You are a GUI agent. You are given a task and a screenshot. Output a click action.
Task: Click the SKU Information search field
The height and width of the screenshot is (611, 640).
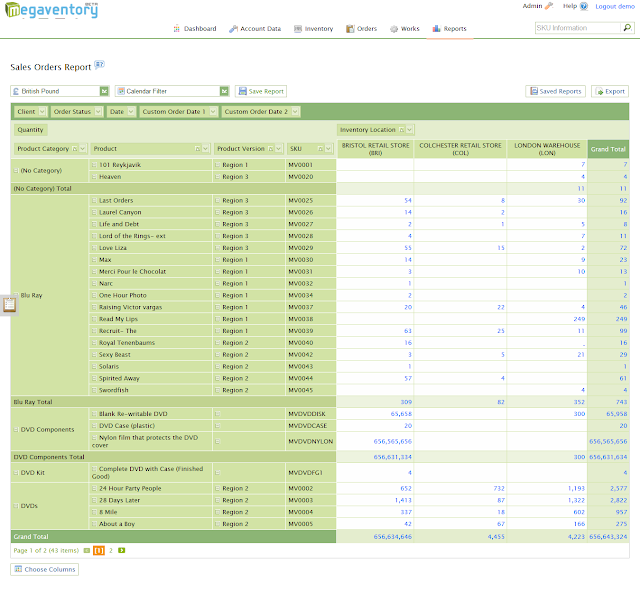(x=579, y=28)
